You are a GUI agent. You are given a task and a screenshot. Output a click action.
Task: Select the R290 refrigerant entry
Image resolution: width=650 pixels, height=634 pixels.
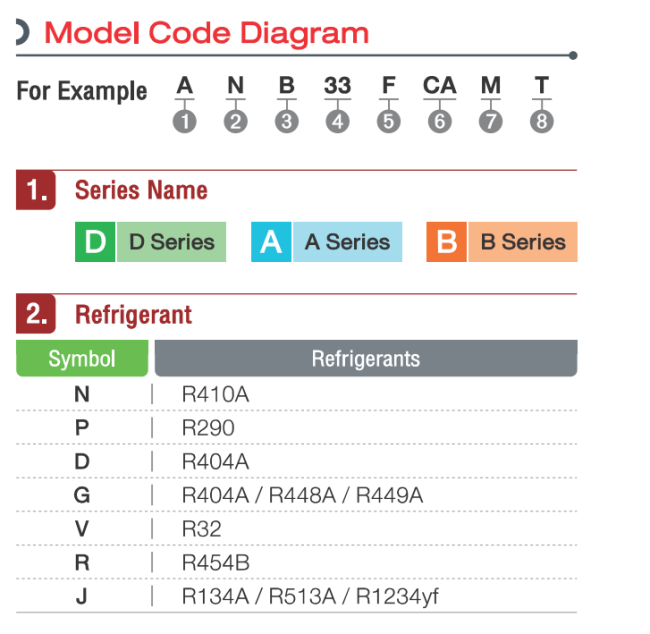click(x=208, y=428)
